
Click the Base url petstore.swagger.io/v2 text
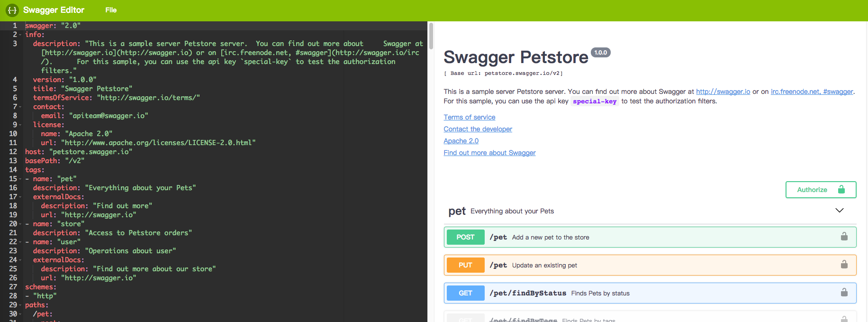(503, 74)
